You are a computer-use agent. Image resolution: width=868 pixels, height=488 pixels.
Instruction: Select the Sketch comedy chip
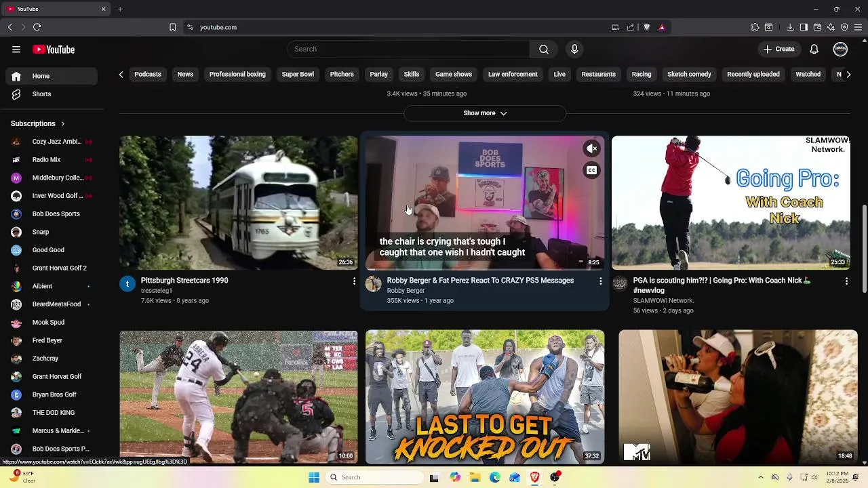click(689, 75)
